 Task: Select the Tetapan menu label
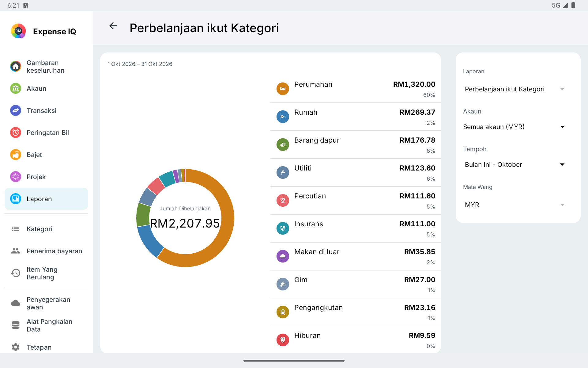39,347
